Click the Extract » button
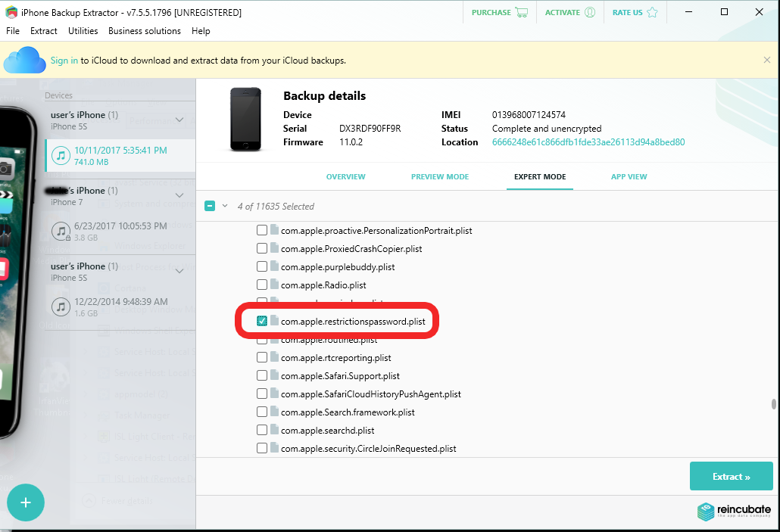Screen dimensions: 780x532 732,476
